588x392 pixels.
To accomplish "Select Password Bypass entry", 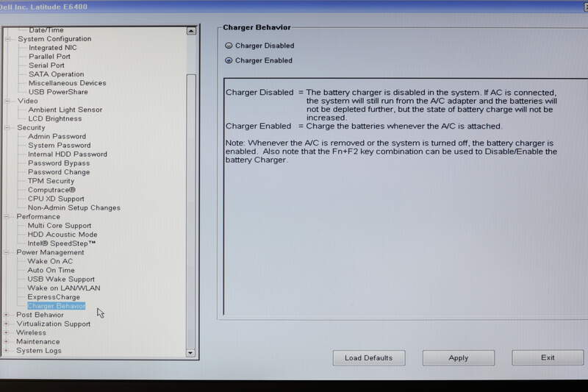I will click(x=59, y=163).
